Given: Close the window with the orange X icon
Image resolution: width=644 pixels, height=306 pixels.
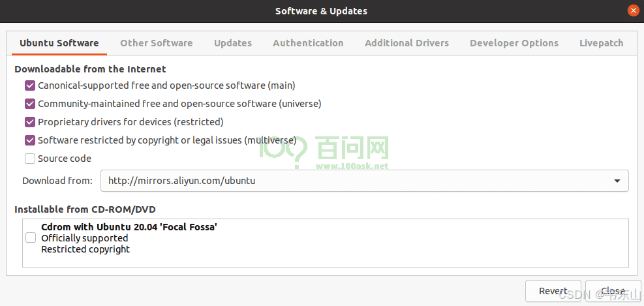Looking at the screenshot, I should coord(633,10).
